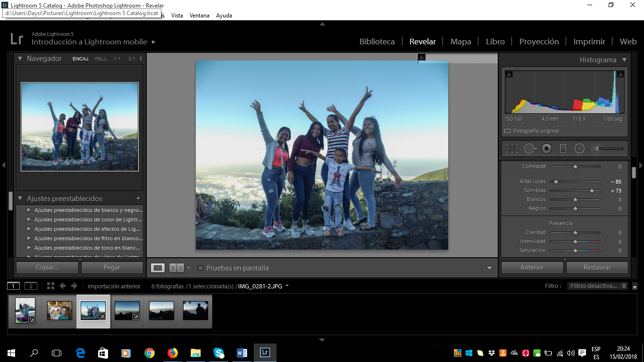Open Skype from the taskbar

tap(219, 353)
